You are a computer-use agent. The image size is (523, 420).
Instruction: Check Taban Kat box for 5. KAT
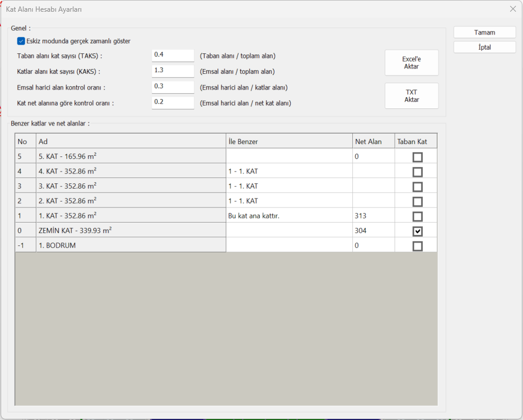417,157
